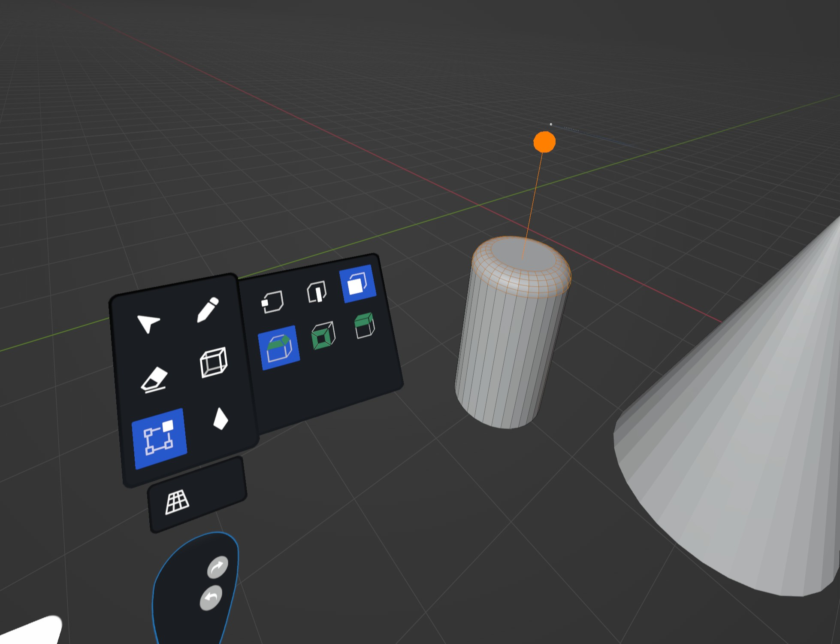This screenshot has height=644, width=840.
Task: Click the small white dot above the handle
Action: (x=551, y=124)
